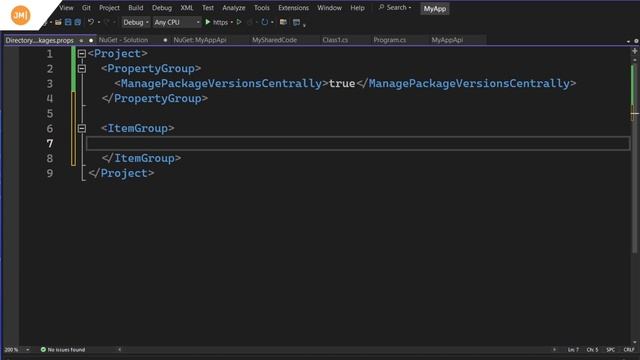The width and height of the screenshot is (640, 360).
Task: Click the Search box in title bar
Action: [395, 8]
